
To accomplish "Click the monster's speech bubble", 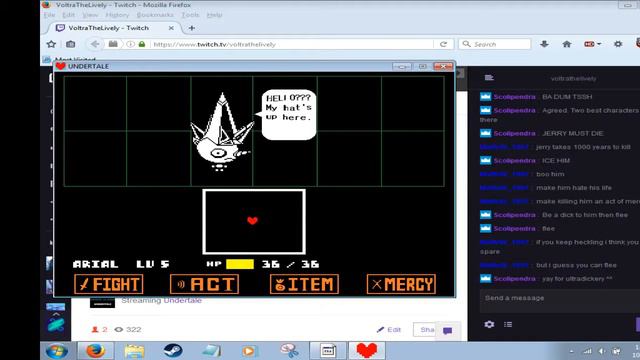I will tap(288, 115).
